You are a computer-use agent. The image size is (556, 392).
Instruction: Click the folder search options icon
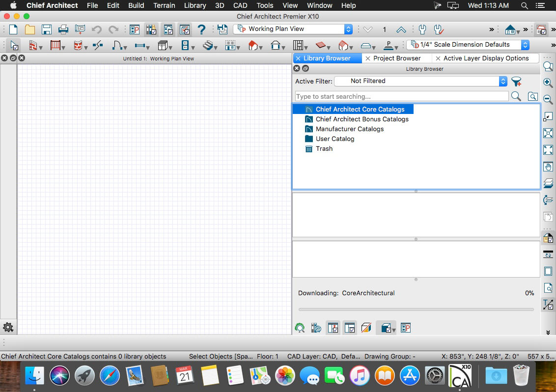point(532,96)
